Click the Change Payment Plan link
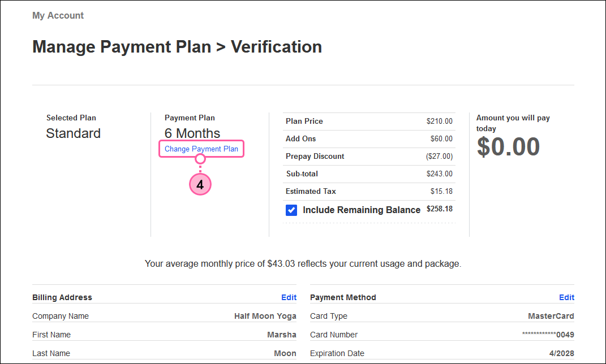The height and width of the screenshot is (364, 606). 201,149
